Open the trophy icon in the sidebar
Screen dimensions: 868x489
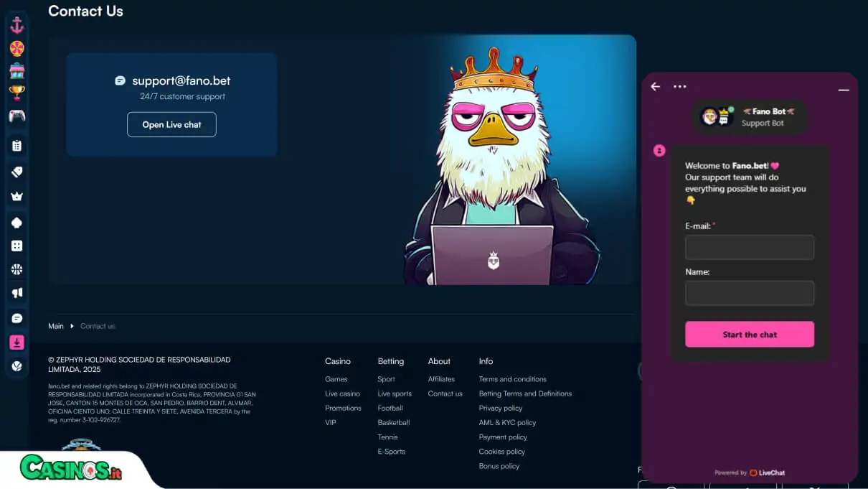tap(16, 93)
